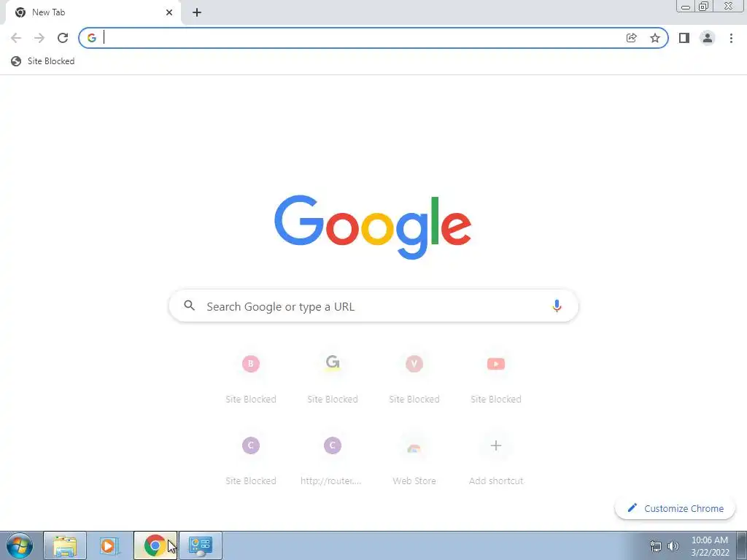Start voice search with microphone icon
747x560 pixels.
(557, 306)
